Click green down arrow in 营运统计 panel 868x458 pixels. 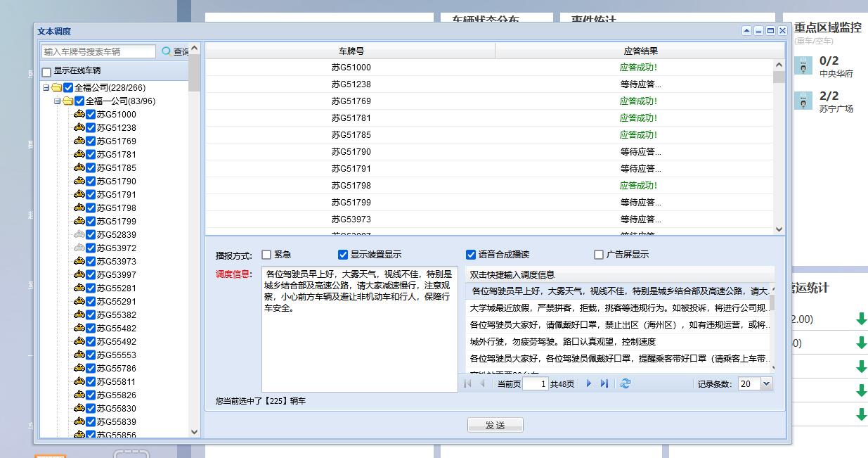coord(861,319)
